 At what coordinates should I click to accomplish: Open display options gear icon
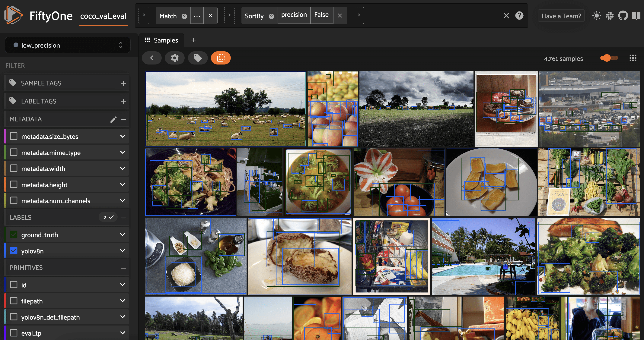click(174, 58)
